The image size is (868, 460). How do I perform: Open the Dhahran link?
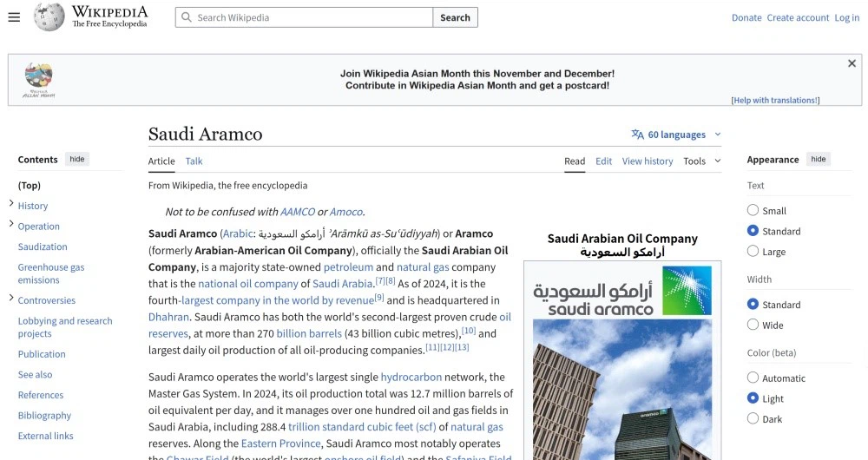(168, 317)
